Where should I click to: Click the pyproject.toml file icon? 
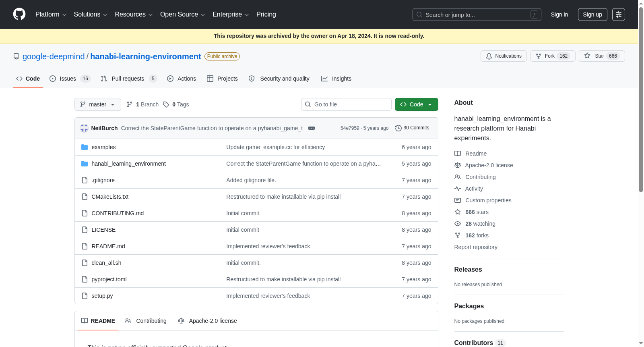(x=85, y=279)
